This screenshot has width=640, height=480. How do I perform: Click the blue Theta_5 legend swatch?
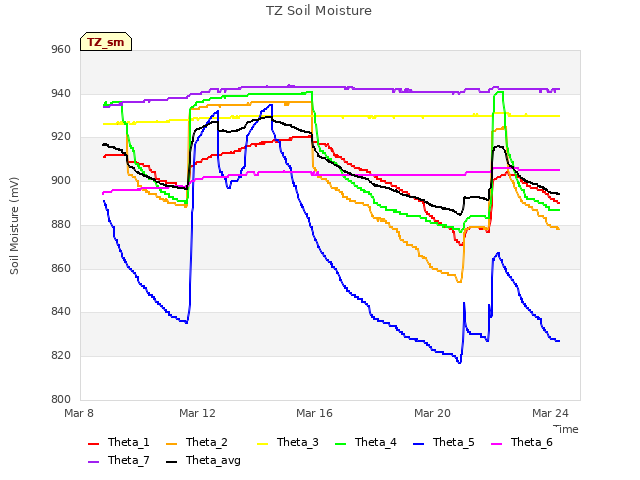419,444
